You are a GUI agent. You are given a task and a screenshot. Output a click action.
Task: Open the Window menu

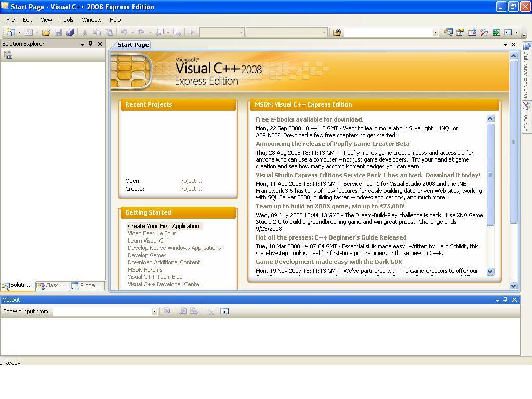tap(91, 20)
